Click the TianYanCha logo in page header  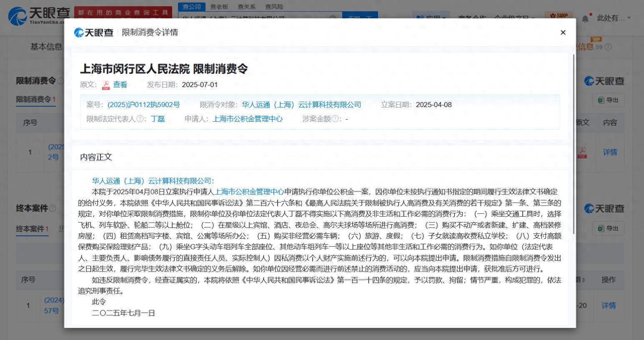39,16
